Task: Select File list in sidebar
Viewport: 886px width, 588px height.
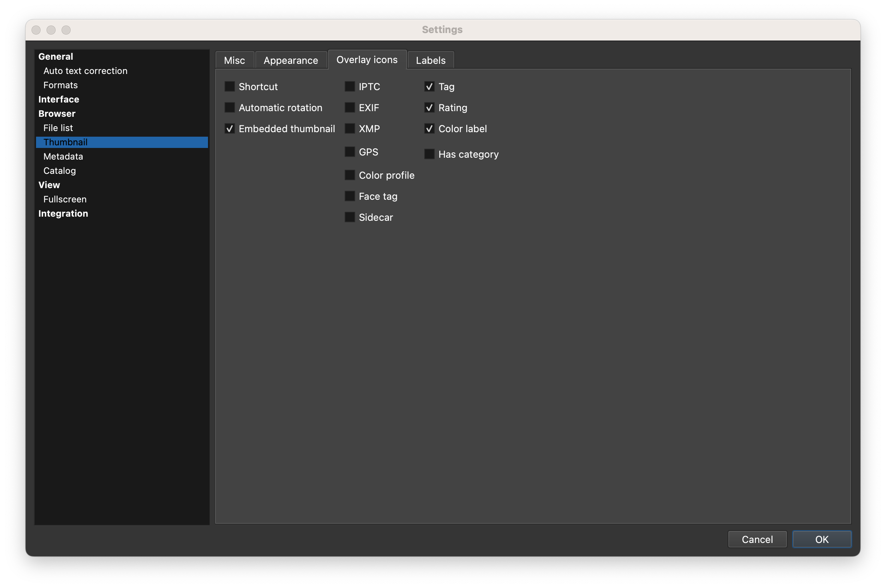Action: click(x=58, y=128)
